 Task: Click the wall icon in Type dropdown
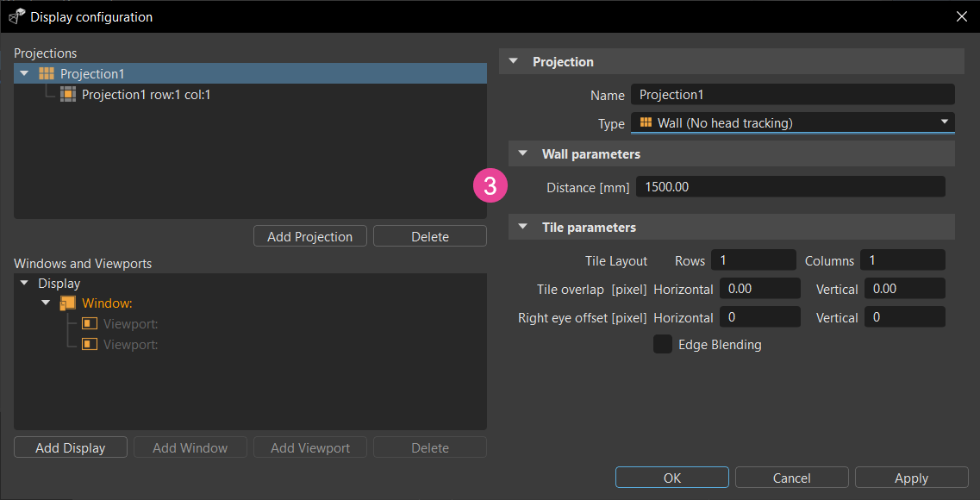[646, 123]
